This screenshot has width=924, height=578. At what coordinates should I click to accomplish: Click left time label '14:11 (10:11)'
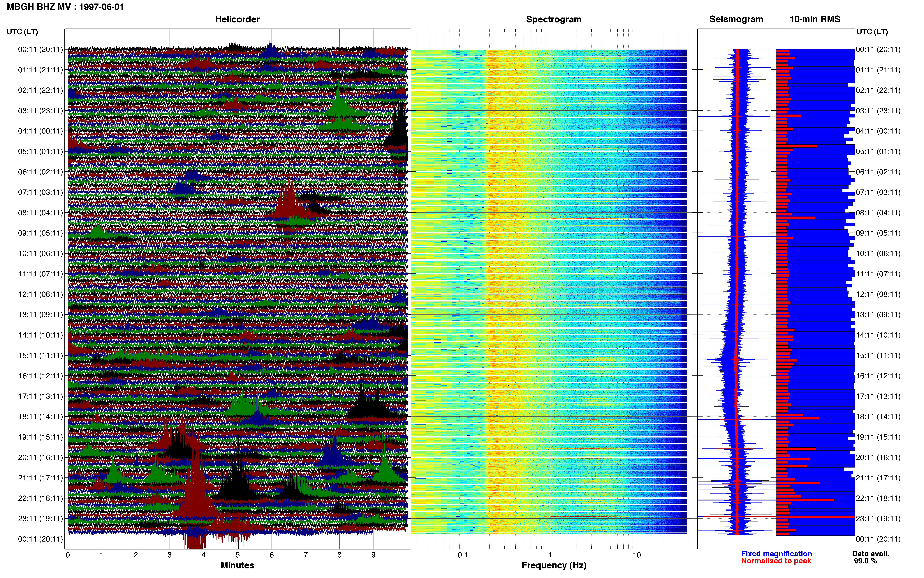(41, 335)
